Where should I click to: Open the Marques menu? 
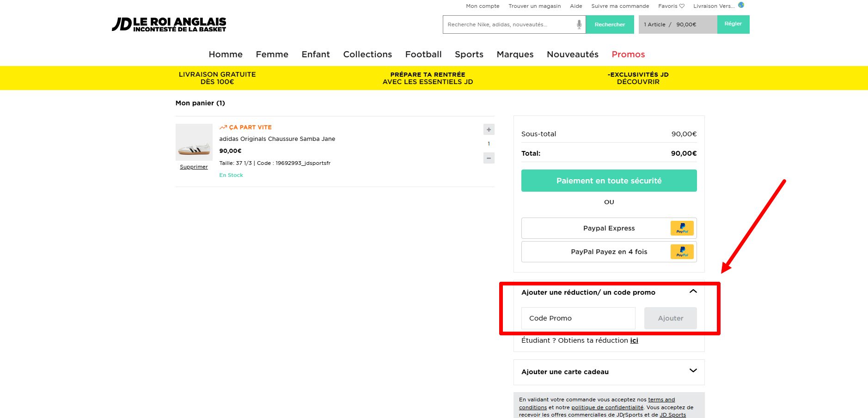coord(515,55)
